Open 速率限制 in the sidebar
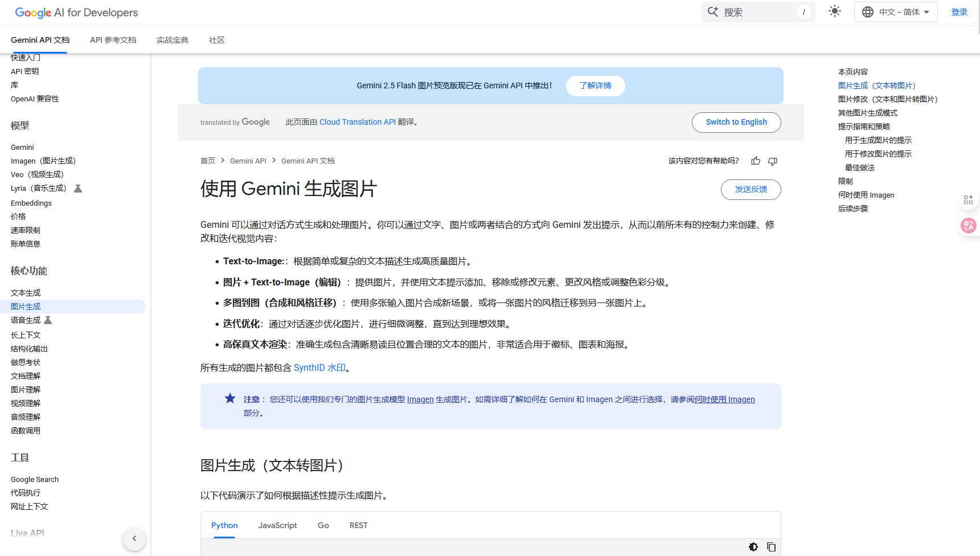This screenshot has width=980, height=556. point(26,230)
